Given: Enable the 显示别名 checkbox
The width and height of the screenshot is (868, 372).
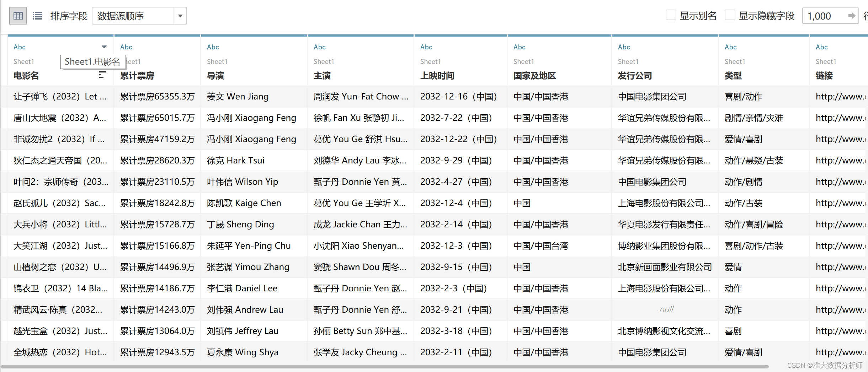Looking at the screenshot, I should [x=671, y=15].
